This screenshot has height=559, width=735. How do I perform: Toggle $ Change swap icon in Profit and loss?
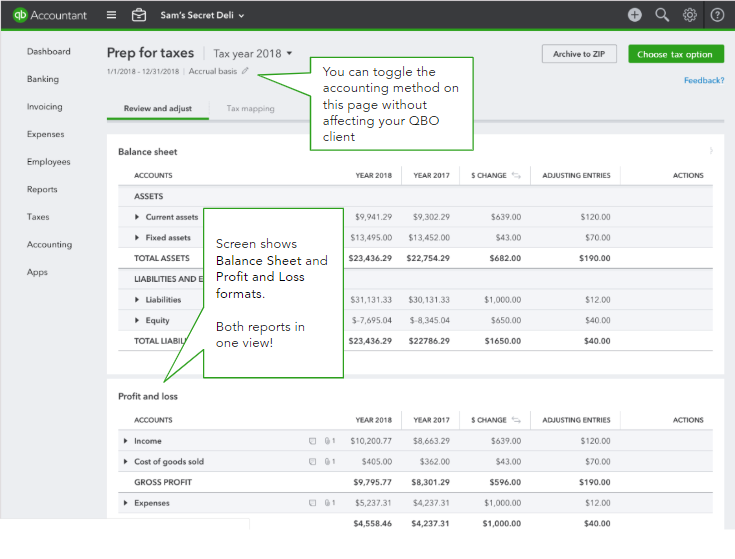click(516, 420)
